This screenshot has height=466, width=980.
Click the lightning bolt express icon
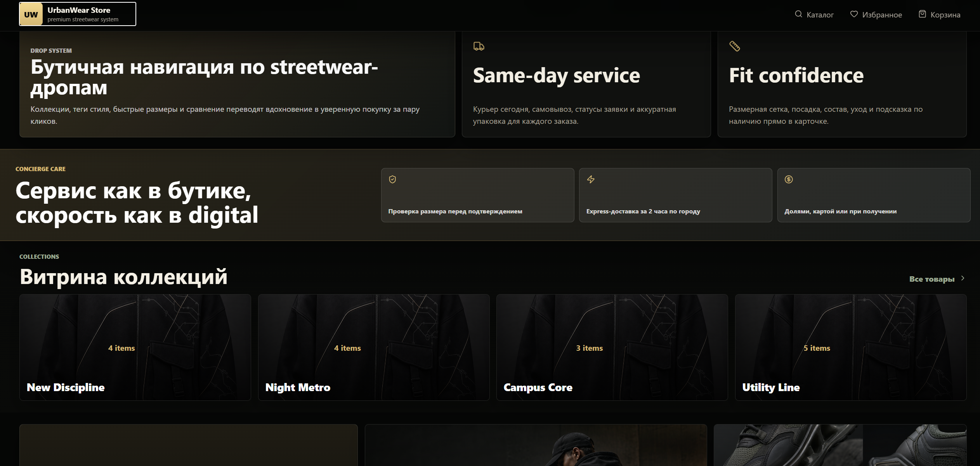click(x=591, y=179)
